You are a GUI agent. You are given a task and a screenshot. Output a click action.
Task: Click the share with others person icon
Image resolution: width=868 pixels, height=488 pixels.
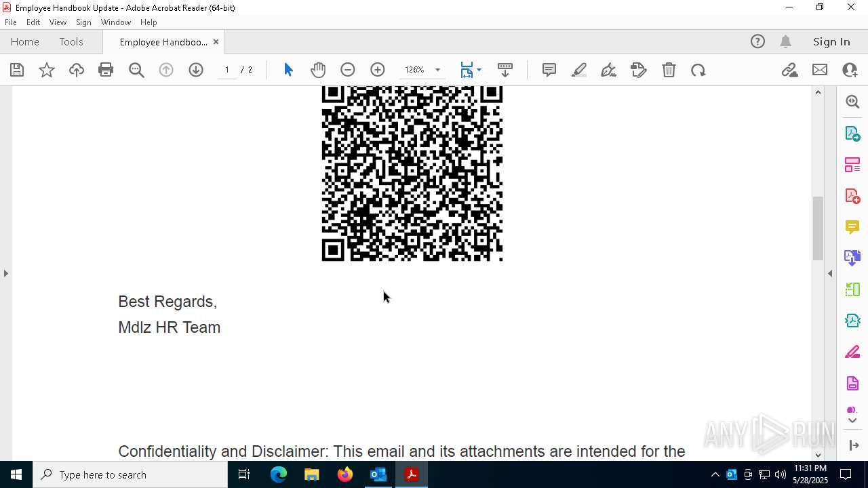850,70
